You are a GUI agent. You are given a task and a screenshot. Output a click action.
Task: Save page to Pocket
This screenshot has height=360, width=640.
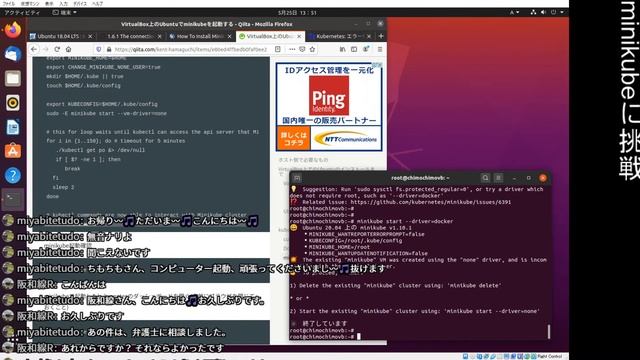click(302, 49)
